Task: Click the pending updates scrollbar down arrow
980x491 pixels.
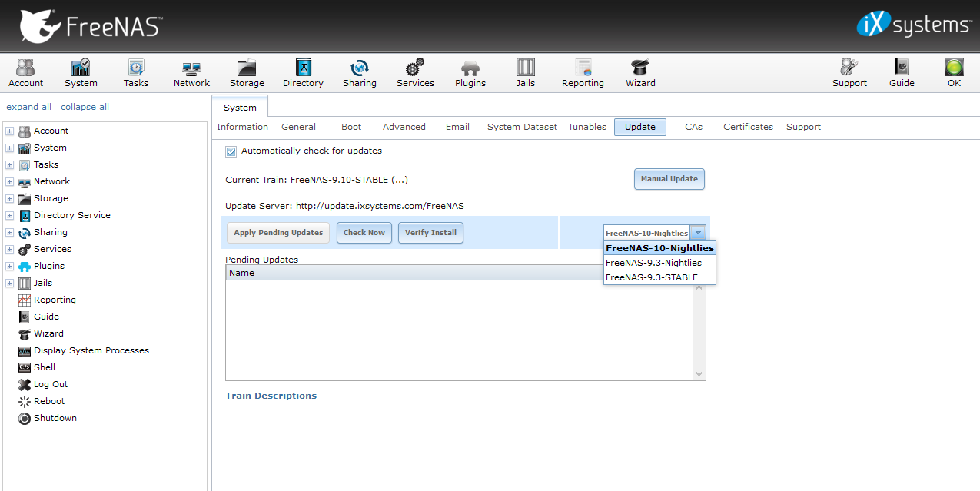Action: [699, 374]
